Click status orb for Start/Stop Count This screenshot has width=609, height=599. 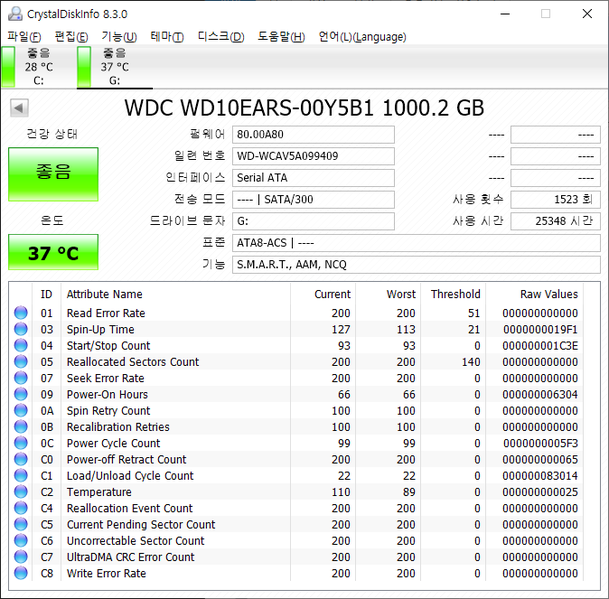[x=21, y=345]
